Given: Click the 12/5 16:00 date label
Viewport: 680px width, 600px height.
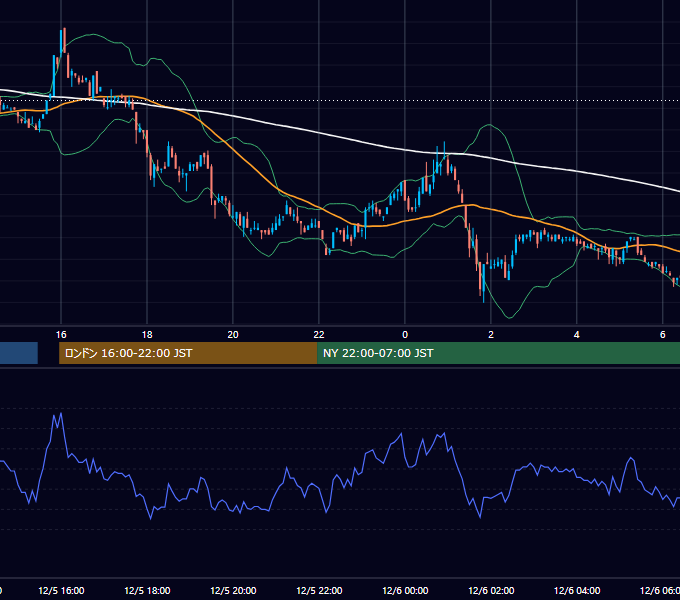Looking at the screenshot, I should pos(61,590).
